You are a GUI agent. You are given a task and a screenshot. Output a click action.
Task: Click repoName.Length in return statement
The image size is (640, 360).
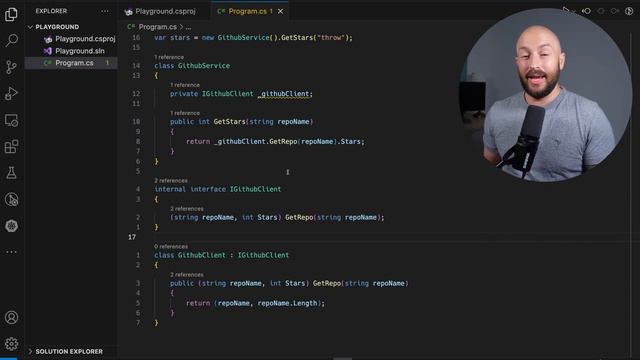click(x=287, y=303)
